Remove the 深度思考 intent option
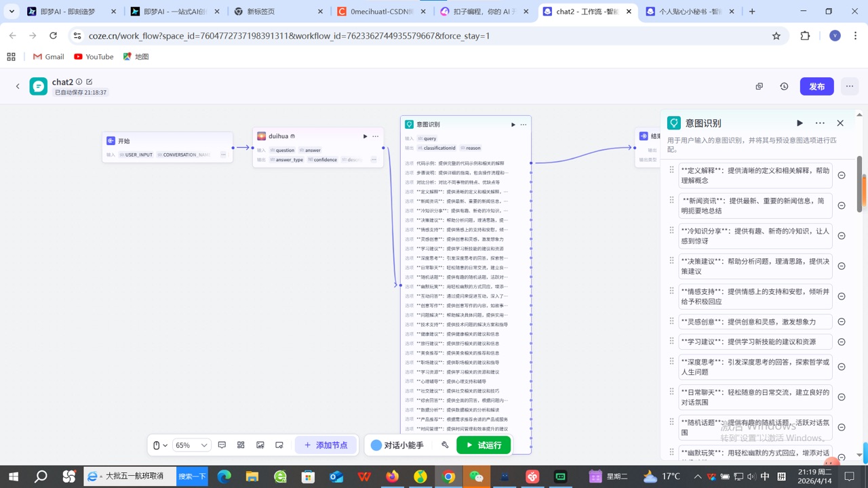 [x=842, y=367]
